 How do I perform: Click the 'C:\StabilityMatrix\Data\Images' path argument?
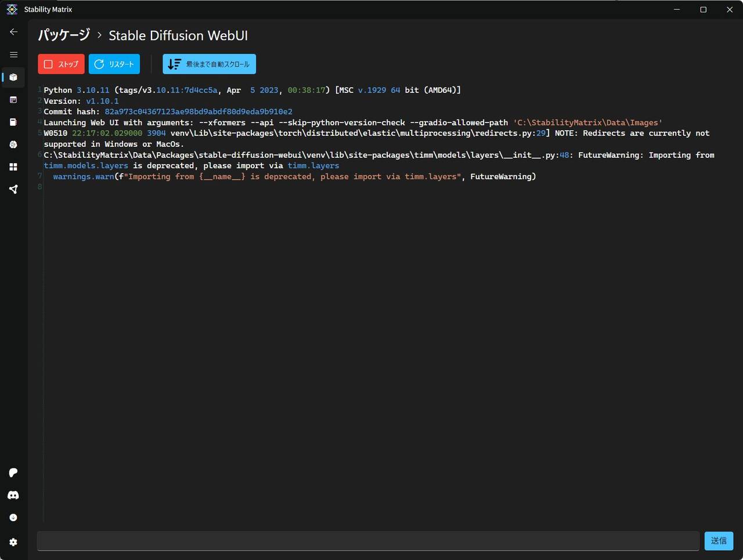click(587, 122)
